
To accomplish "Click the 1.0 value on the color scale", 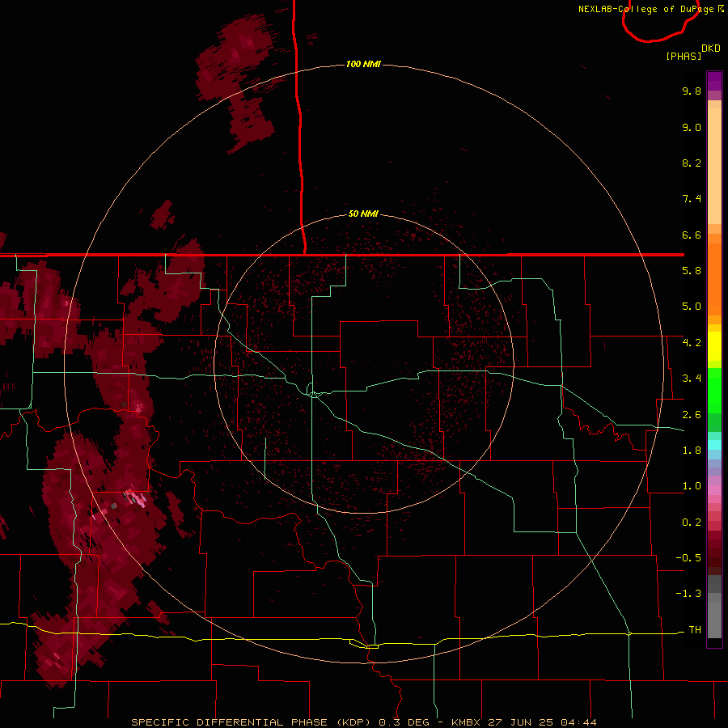I will 692,486.
